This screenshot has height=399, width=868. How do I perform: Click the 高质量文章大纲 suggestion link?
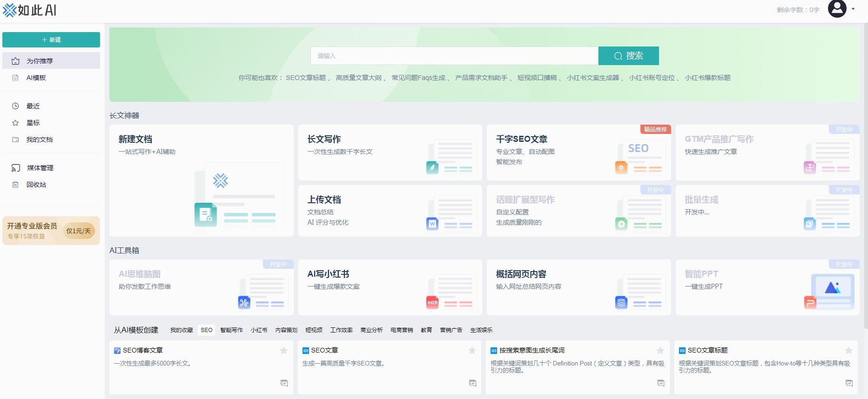pyautogui.click(x=359, y=78)
